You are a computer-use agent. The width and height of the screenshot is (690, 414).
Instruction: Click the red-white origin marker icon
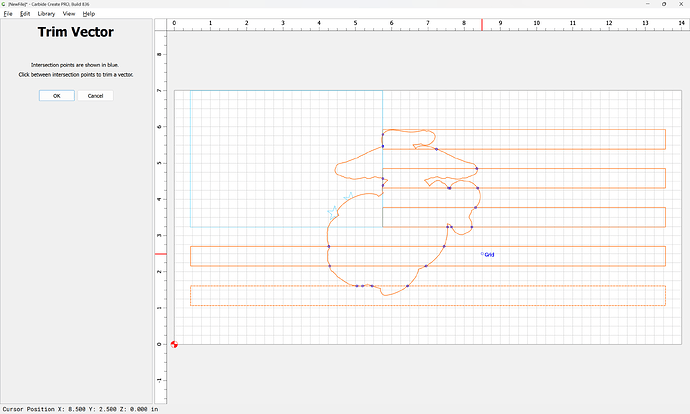click(x=175, y=344)
